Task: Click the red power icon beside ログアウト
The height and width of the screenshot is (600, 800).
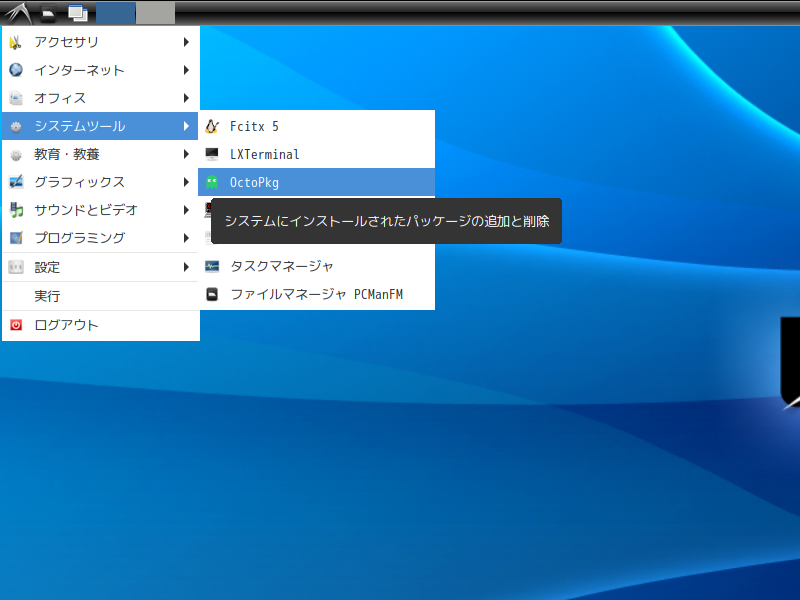Action: tap(16, 325)
